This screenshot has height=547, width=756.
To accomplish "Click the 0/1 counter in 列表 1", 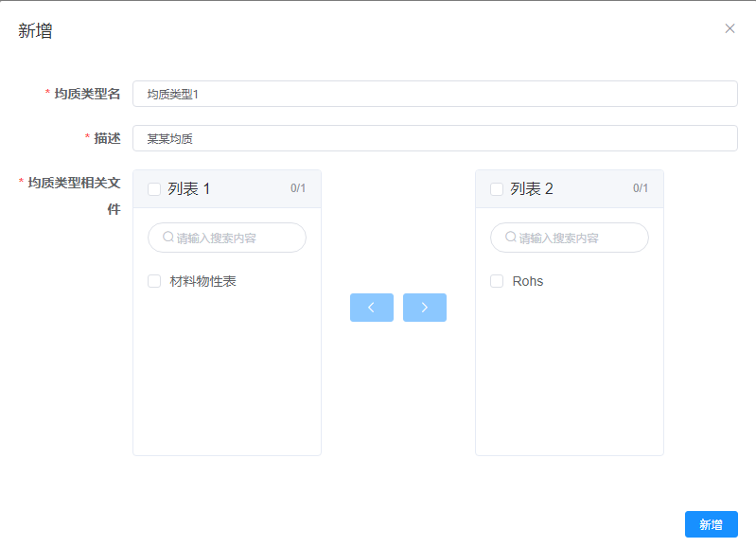I will pyautogui.click(x=298, y=188).
